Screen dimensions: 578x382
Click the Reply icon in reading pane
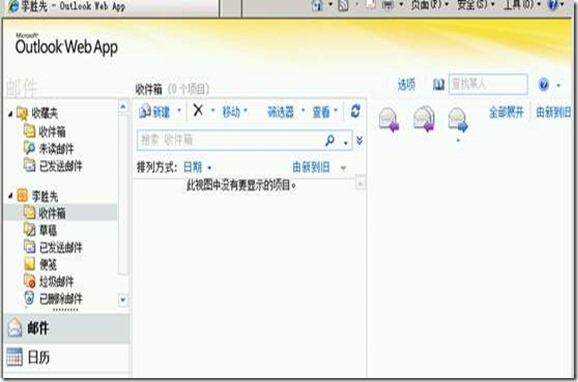tap(389, 119)
